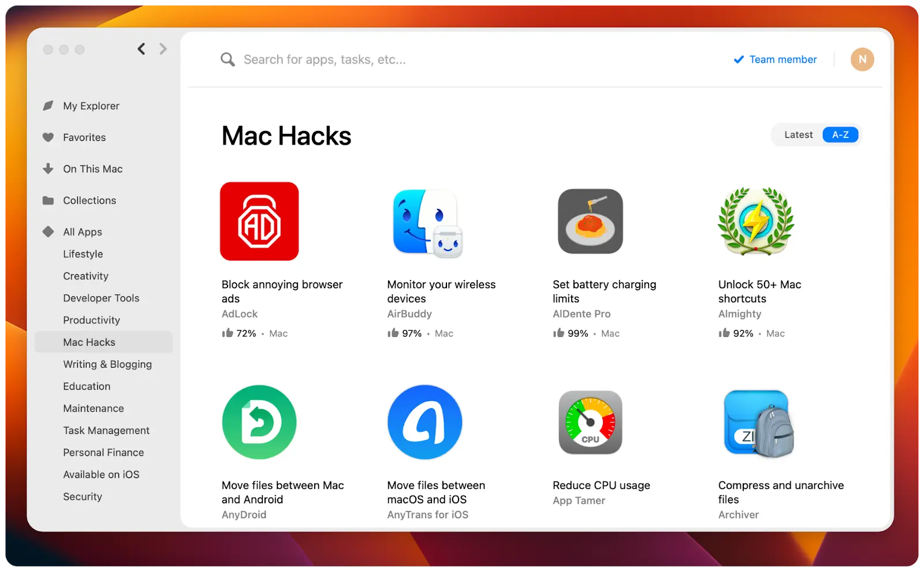Go forward with the right chevron
Viewport: 924px width, 572px height.
pos(163,49)
